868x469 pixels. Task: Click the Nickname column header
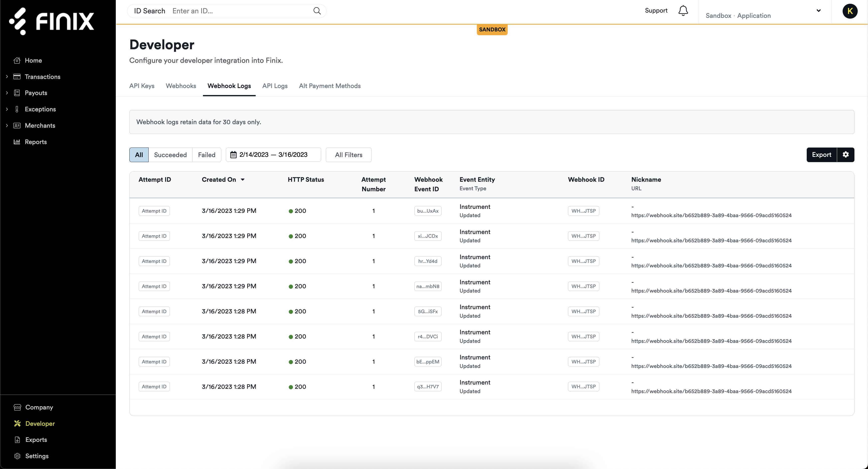pyautogui.click(x=646, y=180)
